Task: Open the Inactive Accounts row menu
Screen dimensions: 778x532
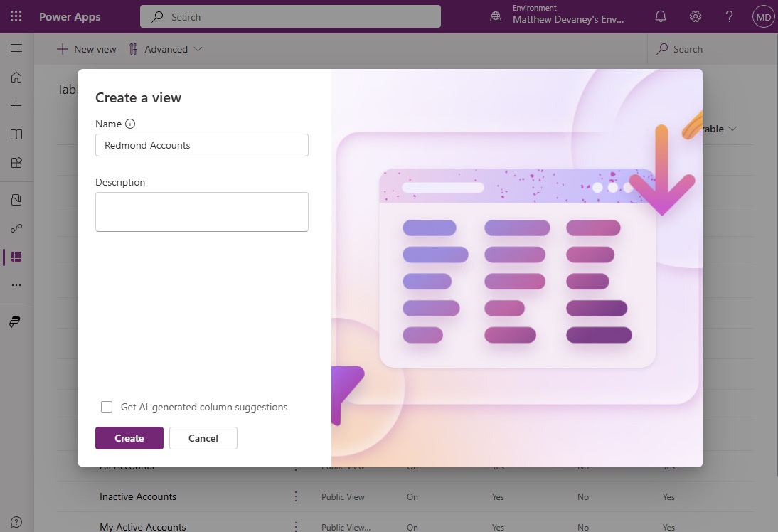Action: point(296,496)
